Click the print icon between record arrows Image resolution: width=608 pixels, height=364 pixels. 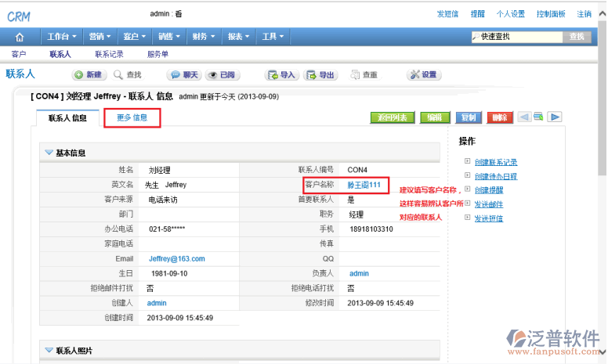tap(539, 117)
